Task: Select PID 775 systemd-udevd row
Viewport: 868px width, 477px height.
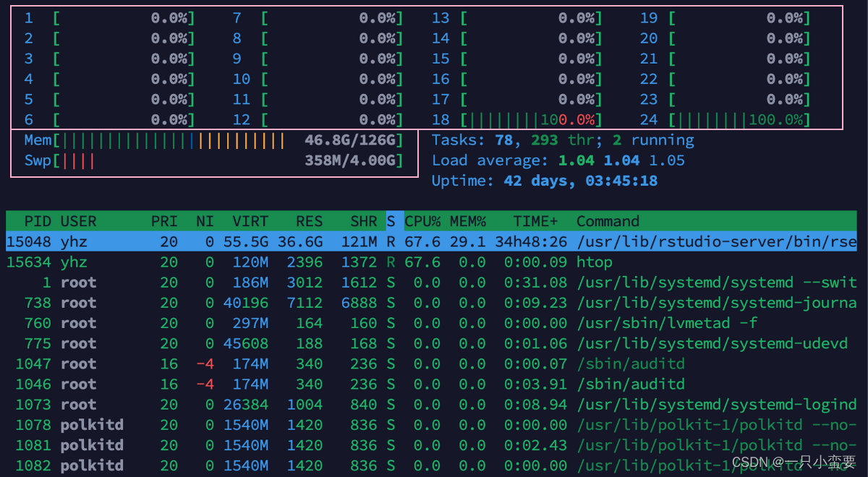Action: (431, 343)
